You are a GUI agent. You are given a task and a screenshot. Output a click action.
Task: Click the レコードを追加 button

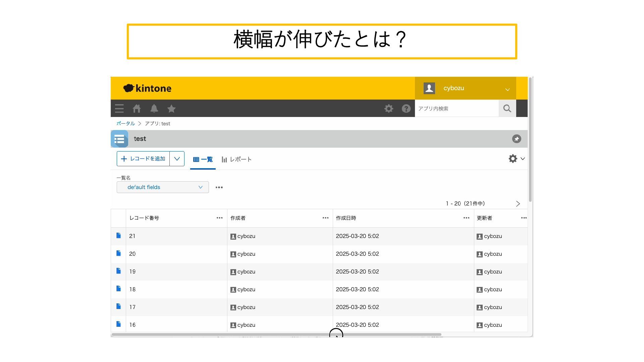click(x=143, y=159)
